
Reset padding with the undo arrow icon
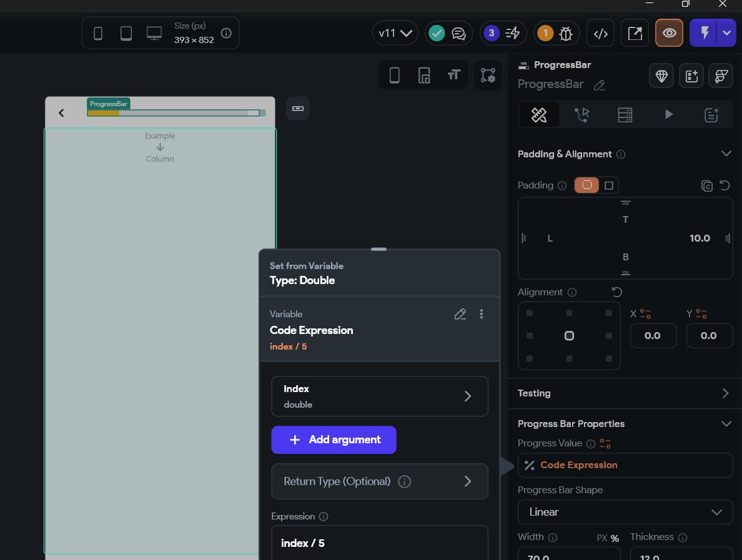[x=725, y=185]
